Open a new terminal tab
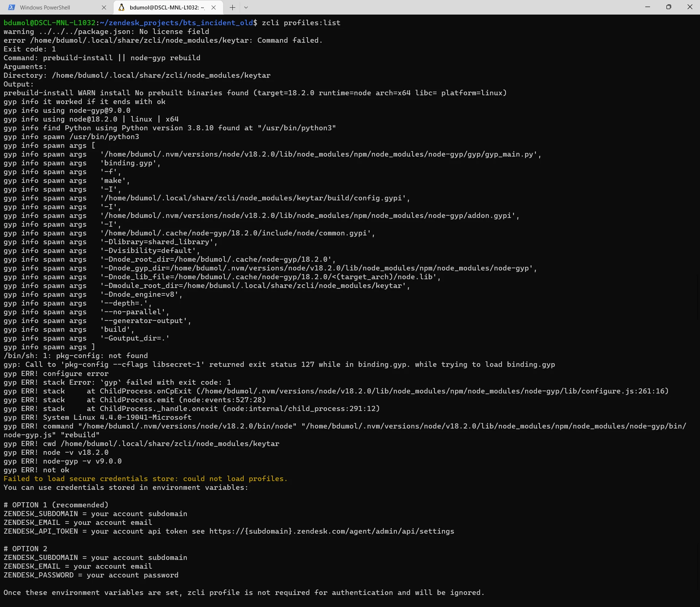The height and width of the screenshot is (607, 700). coord(232,7)
